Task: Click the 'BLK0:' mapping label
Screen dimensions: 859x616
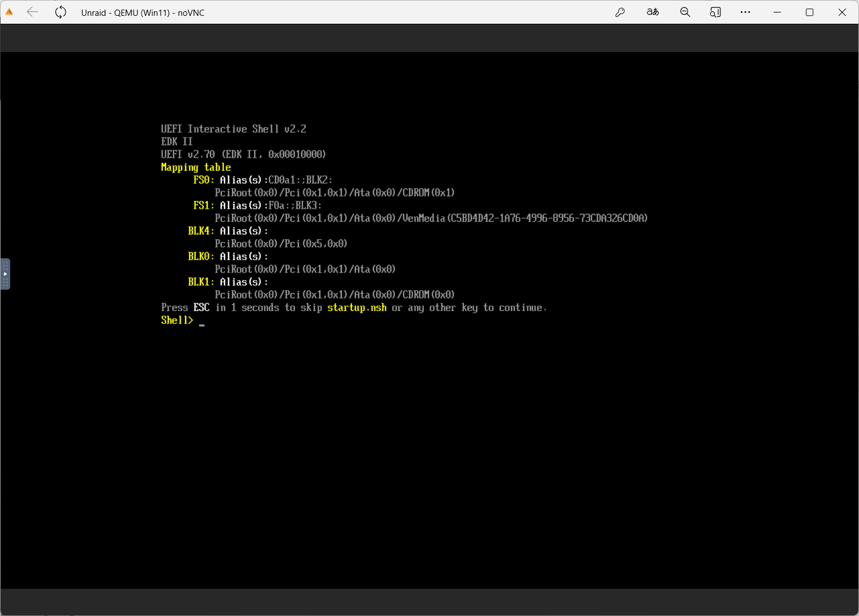Action: coord(201,256)
